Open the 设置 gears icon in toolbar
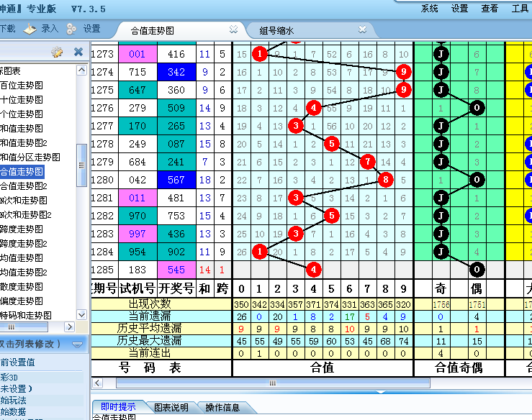Image resolution: width=532 pixels, height=420 pixels. coord(71,29)
